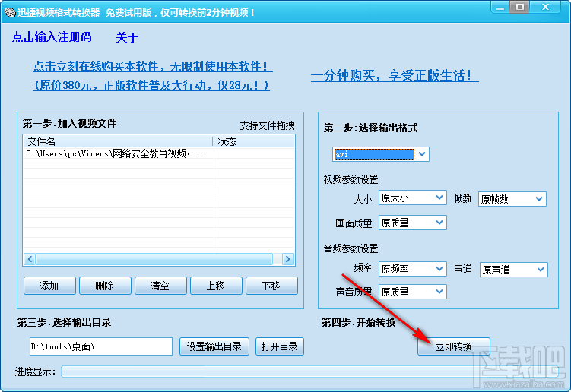The image size is (571, 392).
Task: Click the 打开目录 open folder button
Action: (x=280, y=346)
